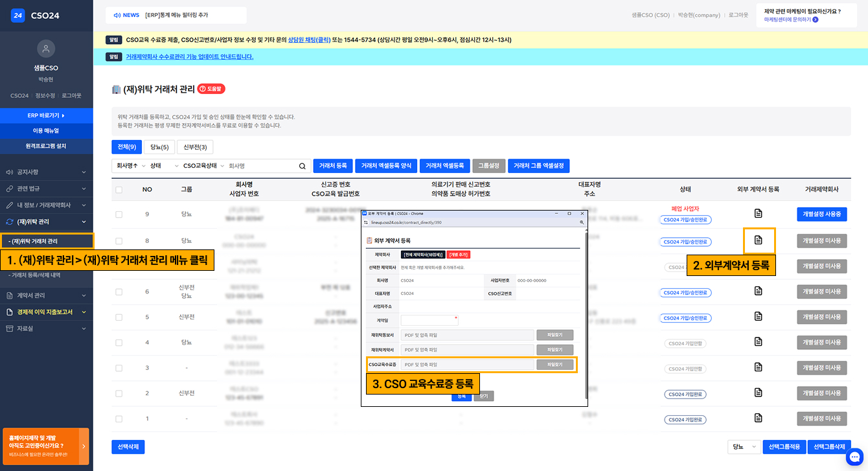Open external contract document icon for row 8

[x=759, y=240]
